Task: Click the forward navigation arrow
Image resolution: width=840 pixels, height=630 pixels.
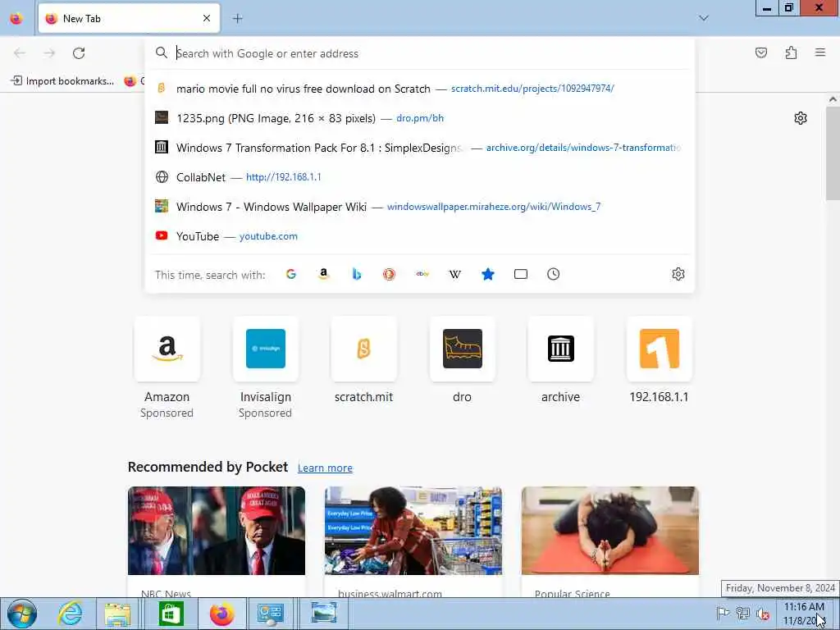Action: point(49,53)
